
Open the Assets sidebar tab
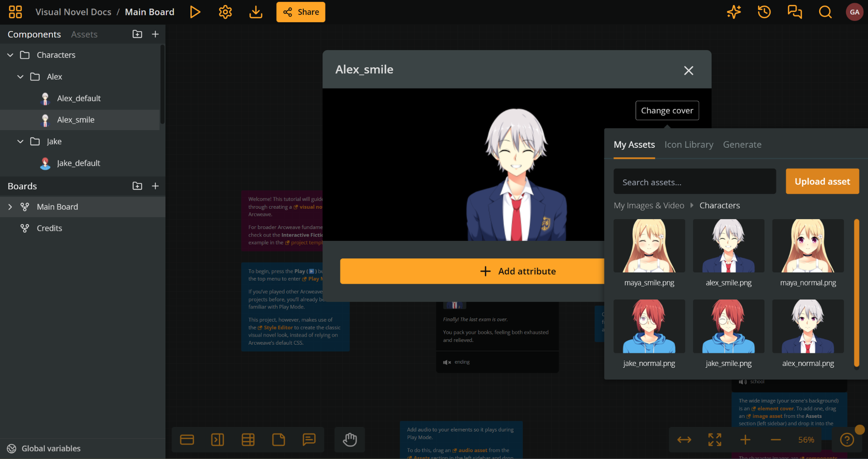point(84,34)
